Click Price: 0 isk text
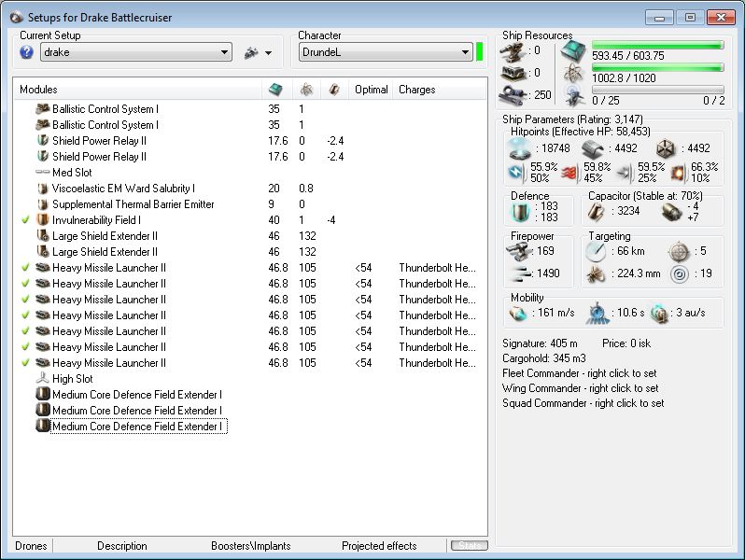Image resolution: width=745 pixels, height=560 pixels. tap(626, 343)
